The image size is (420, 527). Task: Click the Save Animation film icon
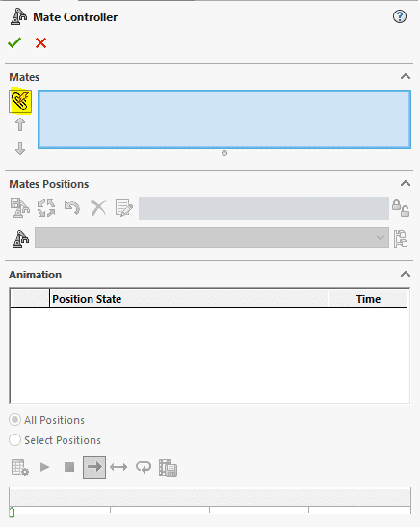coord(168,467)
